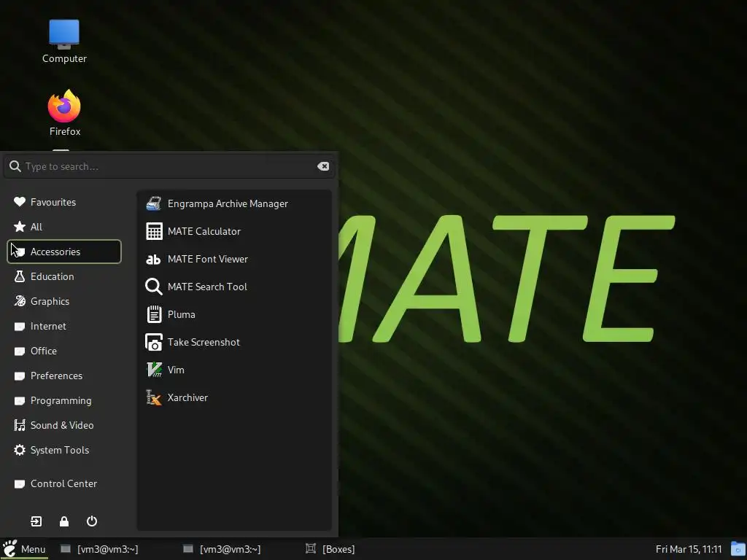
Task: Click the Pluma label text
Action: click(182, 314)
